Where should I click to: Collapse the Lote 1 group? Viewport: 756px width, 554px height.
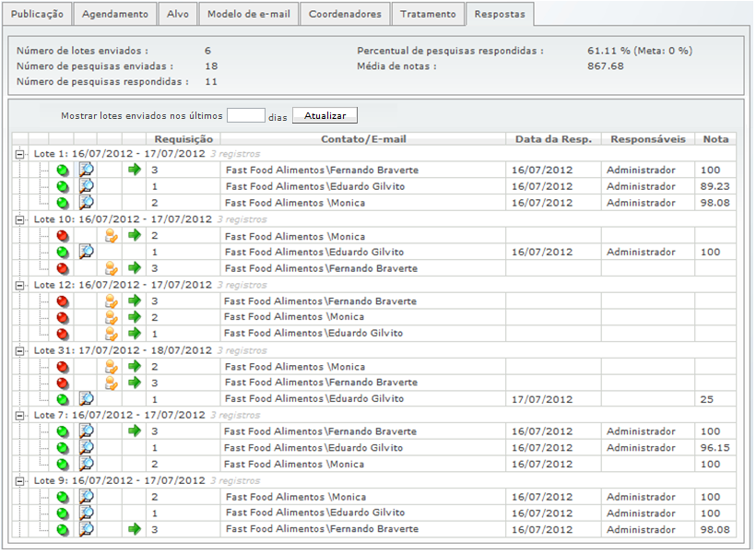click(19, 155)
